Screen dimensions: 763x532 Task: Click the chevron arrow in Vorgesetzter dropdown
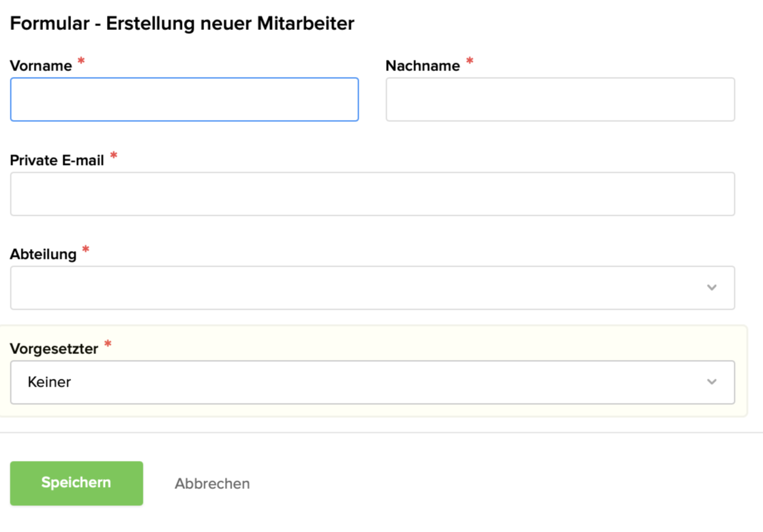(711, 382)
